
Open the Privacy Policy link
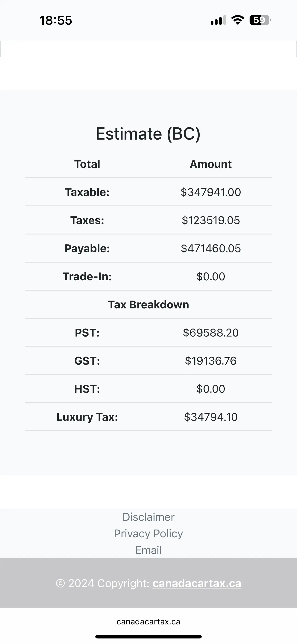coord(148,533)
